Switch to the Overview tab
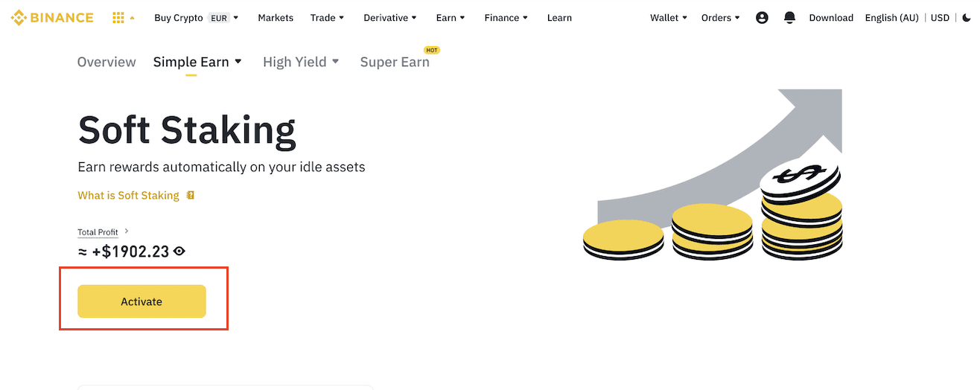This screenshot has height=390, width=980. [x=106, y=62]
